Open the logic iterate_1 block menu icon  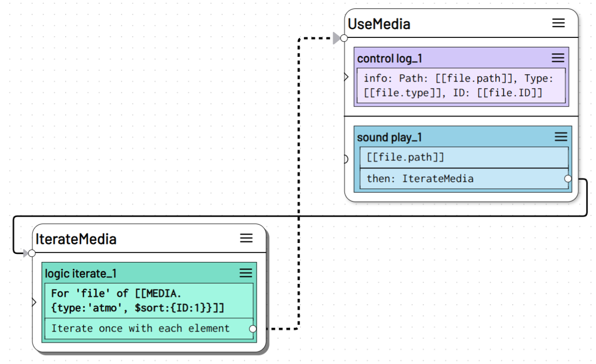[x=245, y=272]
